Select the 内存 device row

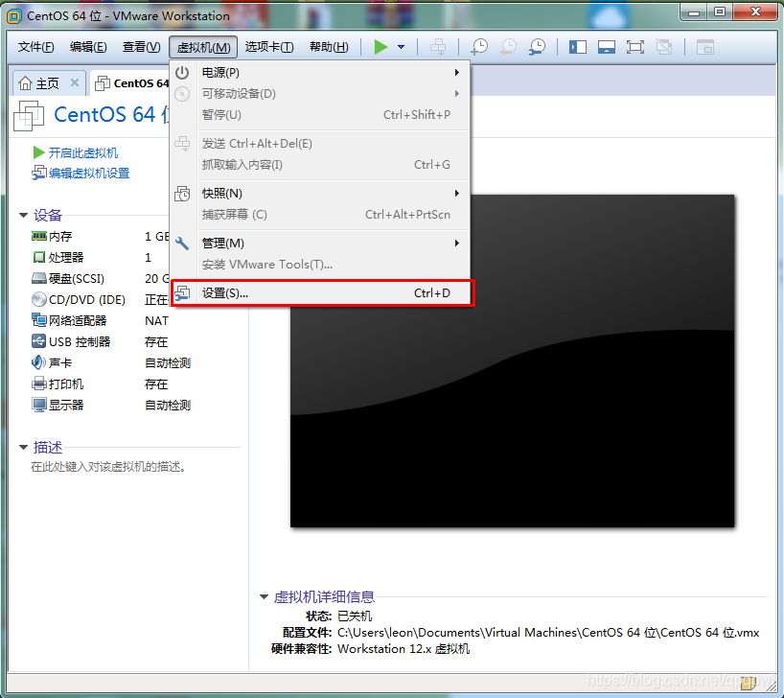pyautogui.click(x=100, y=236)
